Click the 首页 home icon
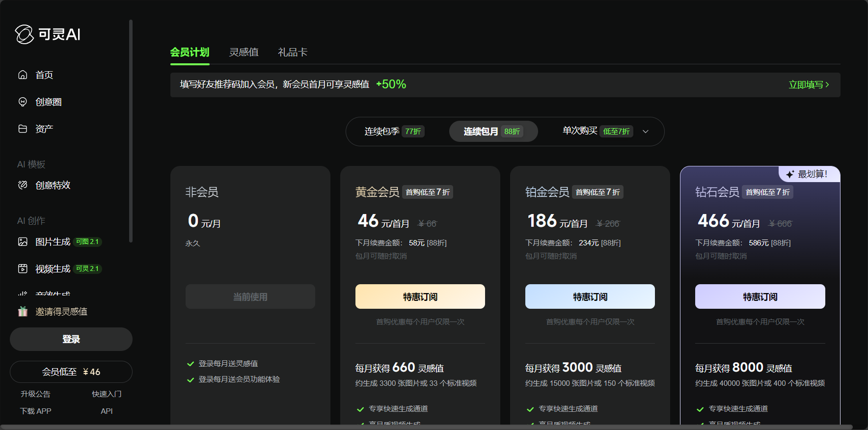This screenshot has height=430, width=868. tap(23, 75)
